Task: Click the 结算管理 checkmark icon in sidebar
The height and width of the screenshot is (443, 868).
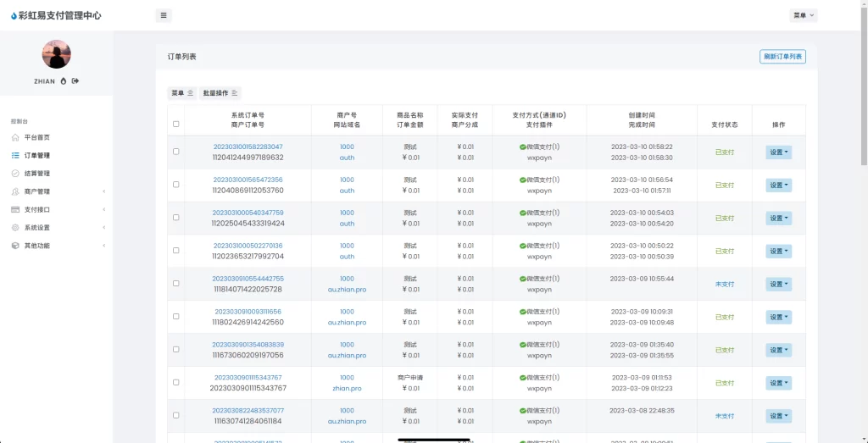Action: (15, 174)
